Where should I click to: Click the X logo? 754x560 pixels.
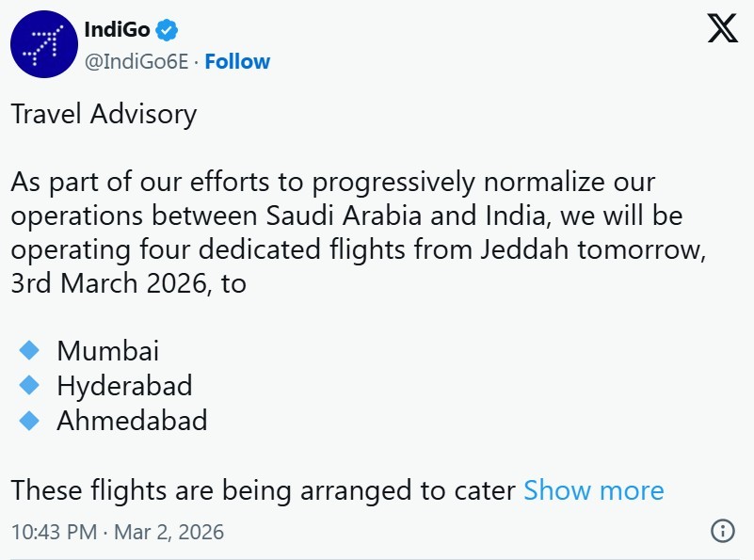coord(722,30)
